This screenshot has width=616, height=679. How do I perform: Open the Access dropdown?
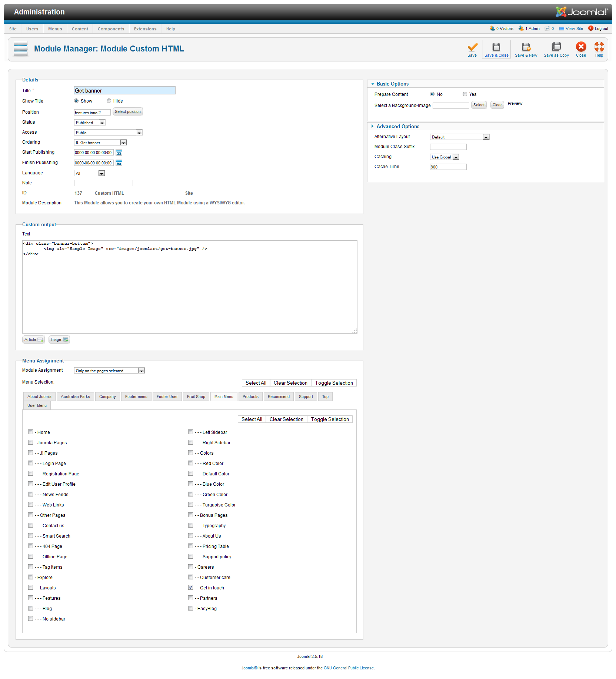(109, 133)
